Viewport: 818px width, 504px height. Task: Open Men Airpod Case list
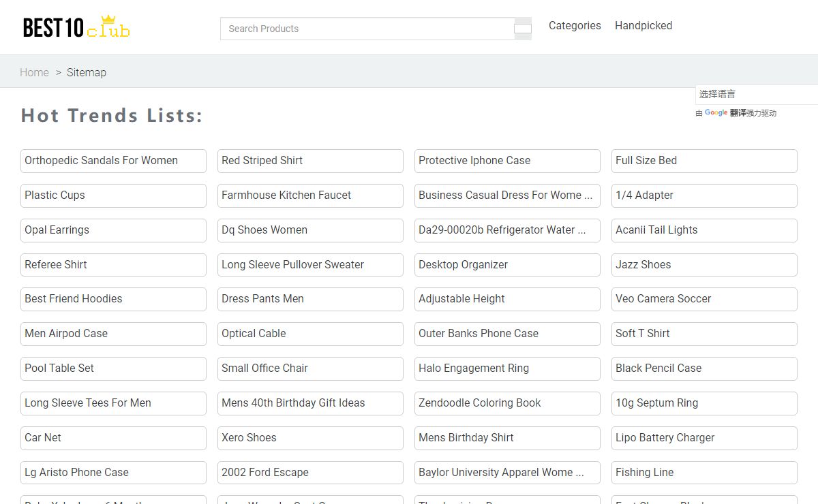[x=113, y=334]
